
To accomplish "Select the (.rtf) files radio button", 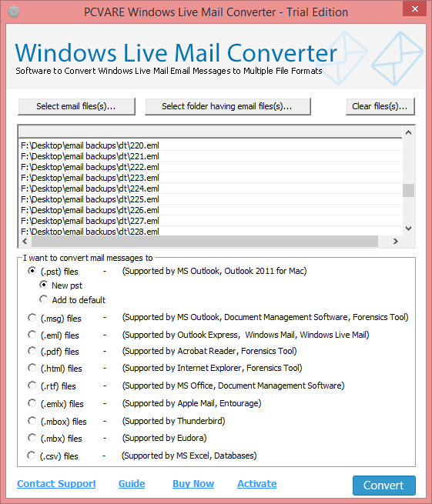I will click(32, 385).
